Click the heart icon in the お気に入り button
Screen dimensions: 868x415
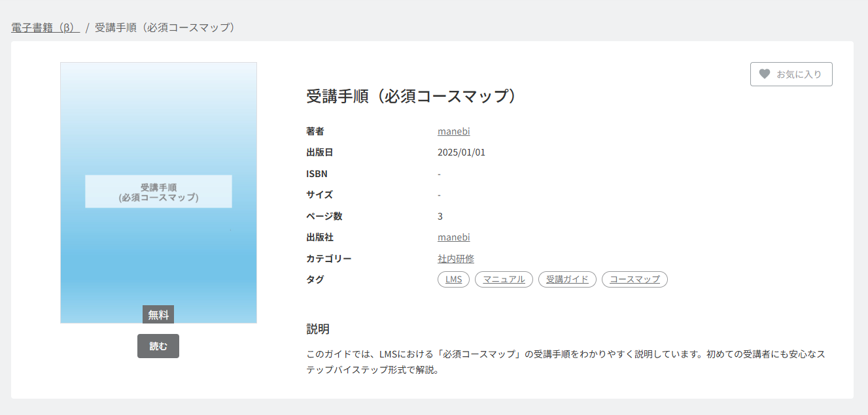(764, 74)
